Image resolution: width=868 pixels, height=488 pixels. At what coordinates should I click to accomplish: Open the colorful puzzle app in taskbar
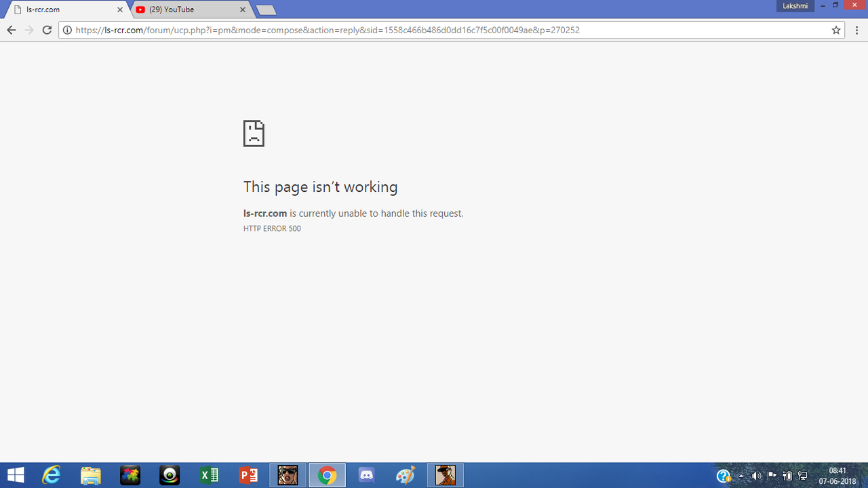(x=130, y=476)
